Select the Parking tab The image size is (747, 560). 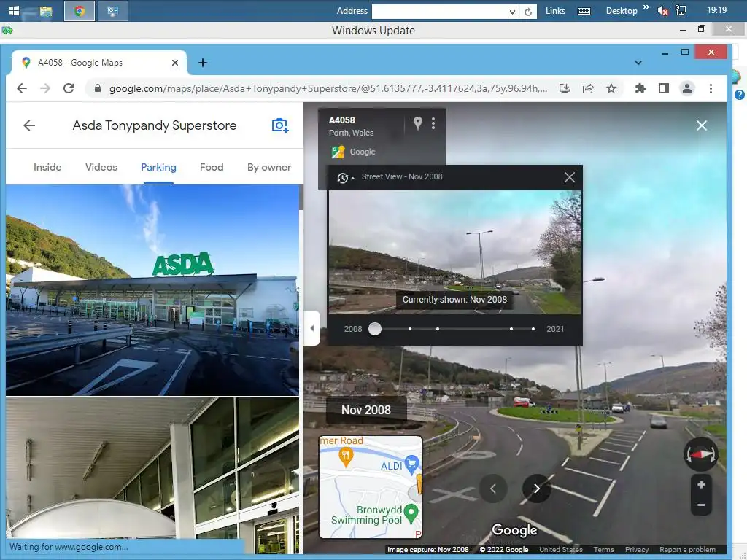(158, 167)
